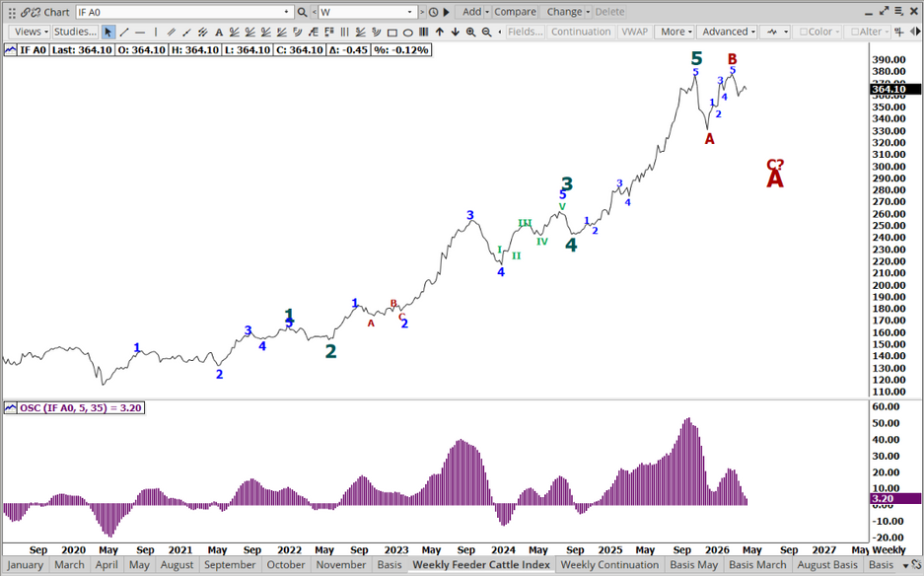Viewport: 924px width, 576px height.
Task: Click the 3.20 oscillator value marker
Action: 895,499
